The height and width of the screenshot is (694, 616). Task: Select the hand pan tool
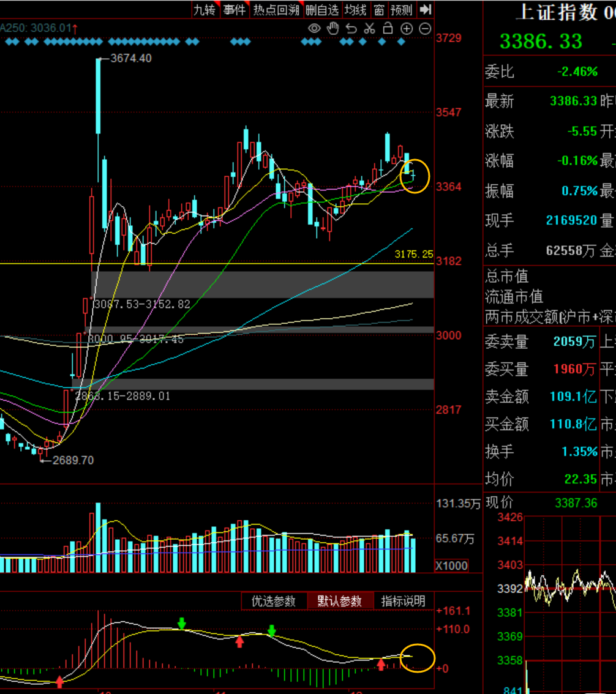(332, 29)
